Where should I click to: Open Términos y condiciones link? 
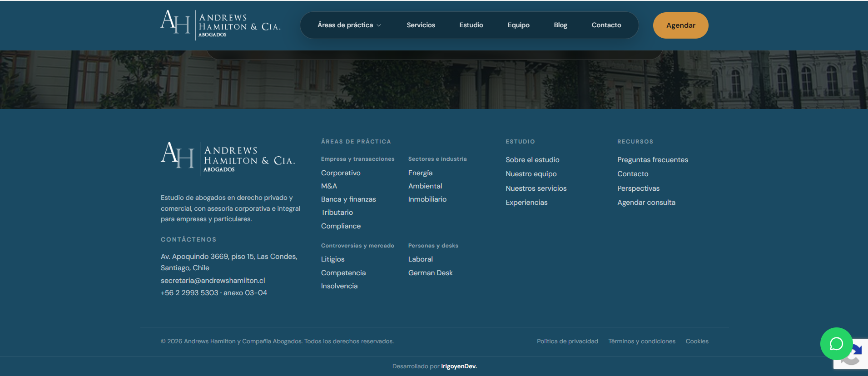click(642, 341)
